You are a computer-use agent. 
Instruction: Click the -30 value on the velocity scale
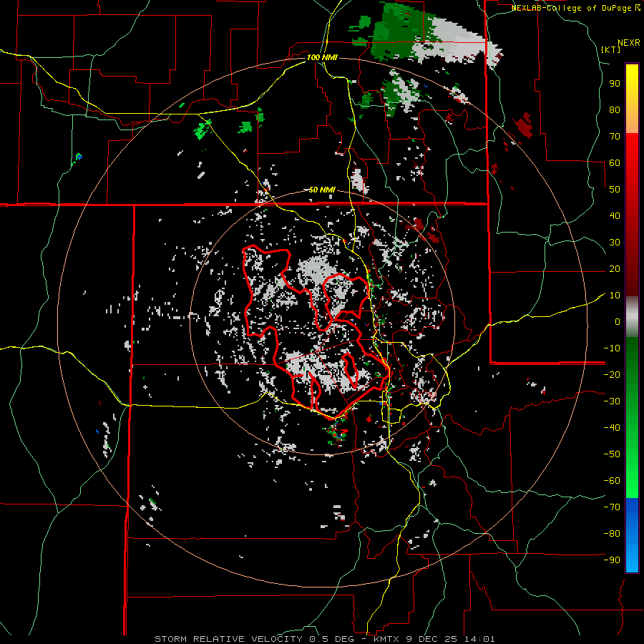(x=612, y=401)
